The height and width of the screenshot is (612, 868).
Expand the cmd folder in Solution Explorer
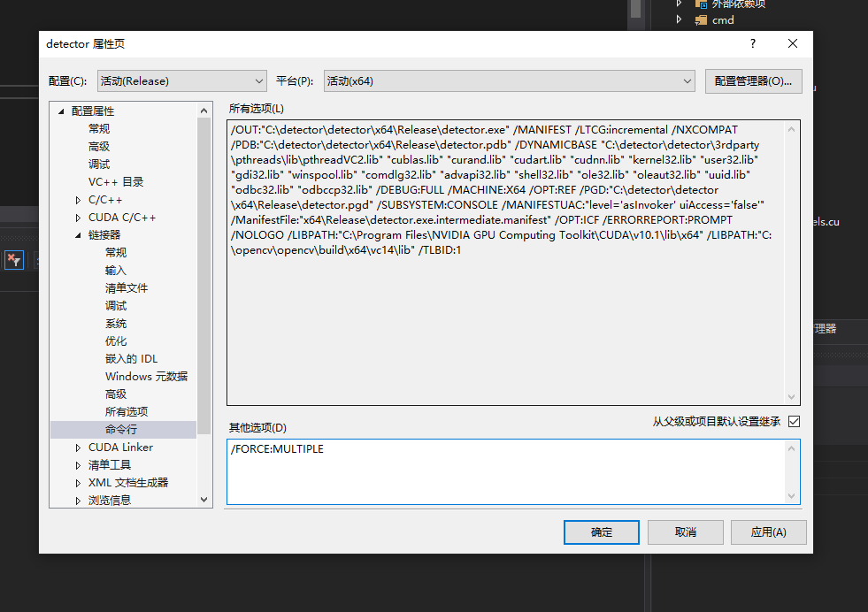coord(679,19)
